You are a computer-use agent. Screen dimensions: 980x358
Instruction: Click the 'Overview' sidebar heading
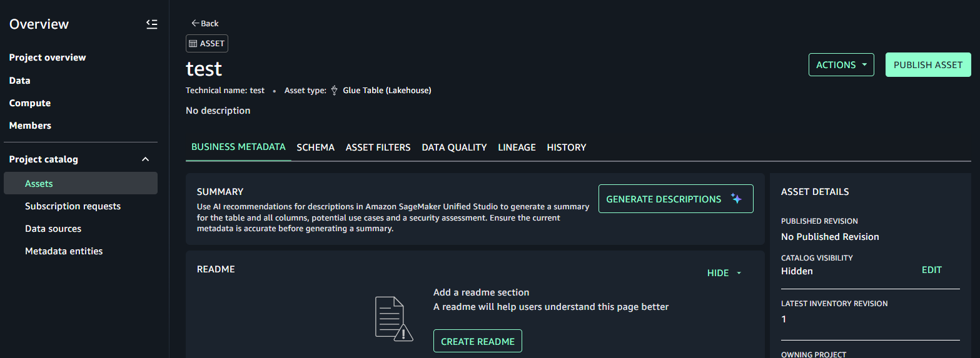click(x=39, y=24)
